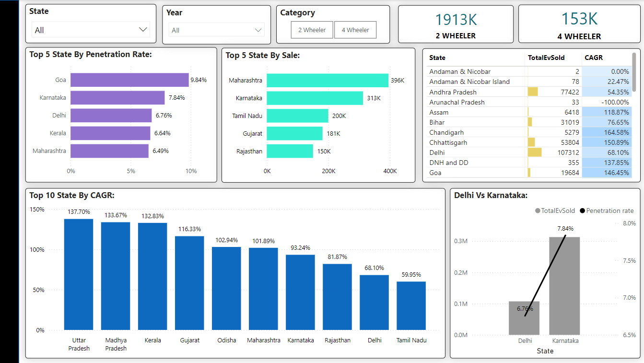Open the Year slicer dropdown

216,30
